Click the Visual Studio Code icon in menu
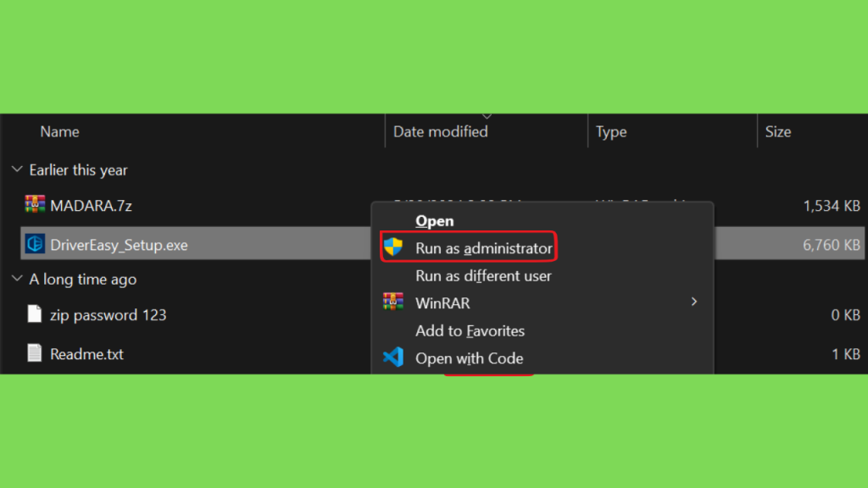 point(393,358)
